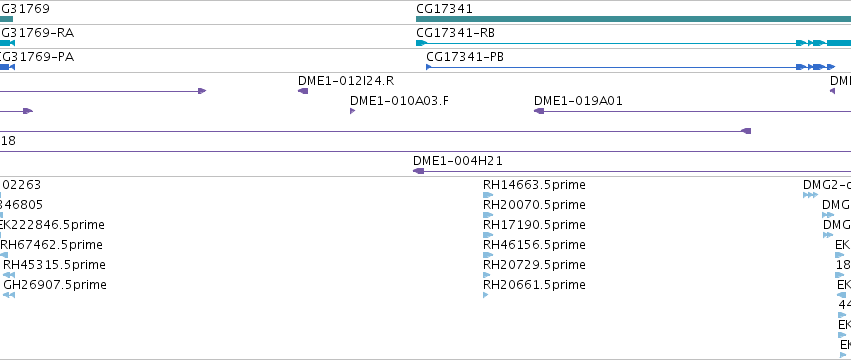Select the DMG2 triple-arrow EST glyph
This screenshot has width=851, height=360.
pos(810,195)
